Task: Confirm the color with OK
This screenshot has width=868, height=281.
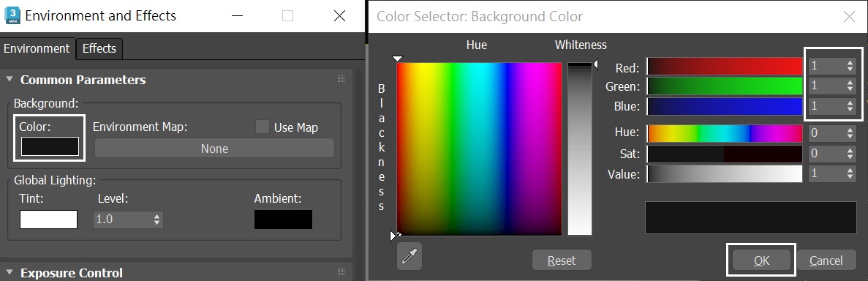Action: [x=761, y=260]
